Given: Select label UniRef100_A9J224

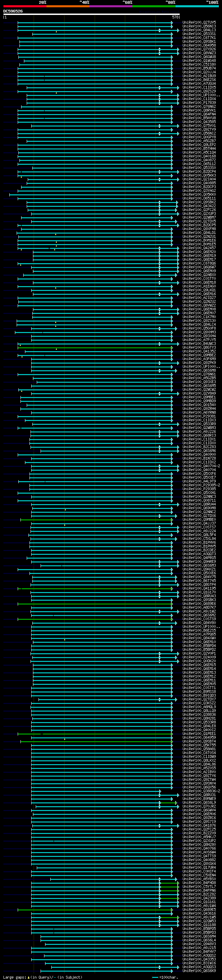Looking at the screenshot, I should click(x=199, y=531).
